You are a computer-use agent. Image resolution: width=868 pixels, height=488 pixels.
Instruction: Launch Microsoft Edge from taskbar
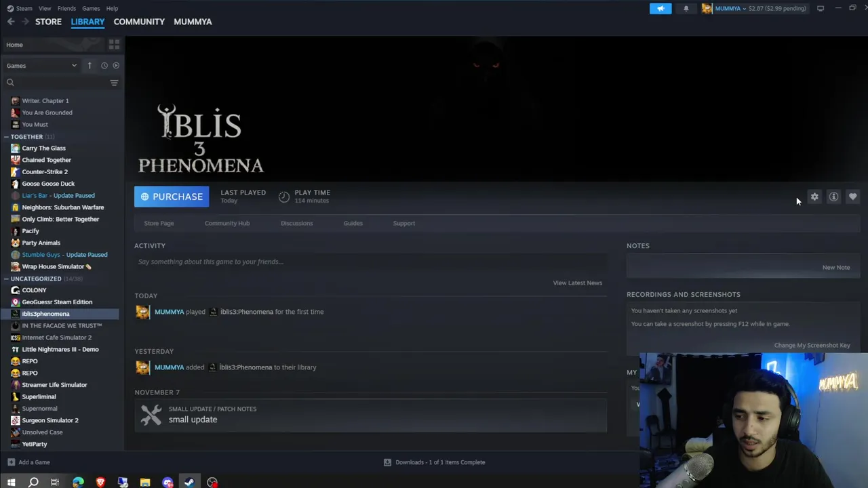click(x=78, y=483)
